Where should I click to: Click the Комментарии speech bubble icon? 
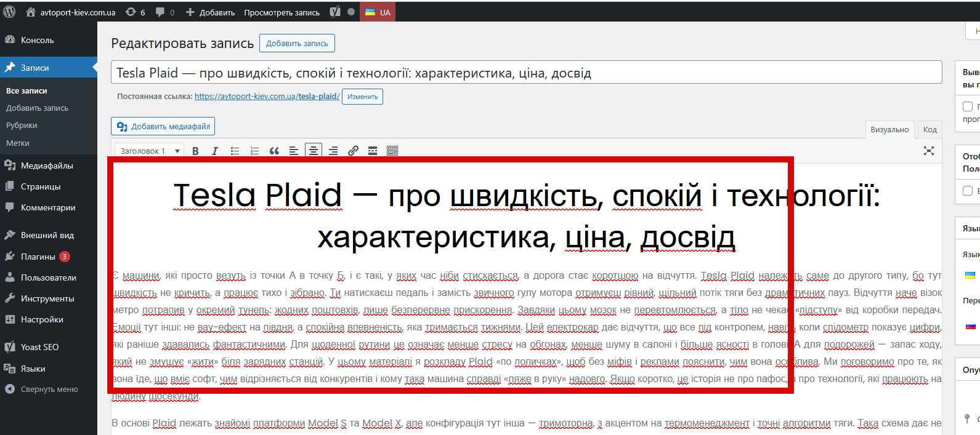(x=10, y=207)
